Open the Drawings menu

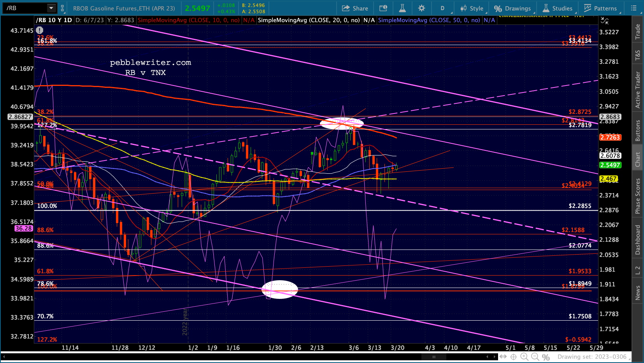pos(512,8)
